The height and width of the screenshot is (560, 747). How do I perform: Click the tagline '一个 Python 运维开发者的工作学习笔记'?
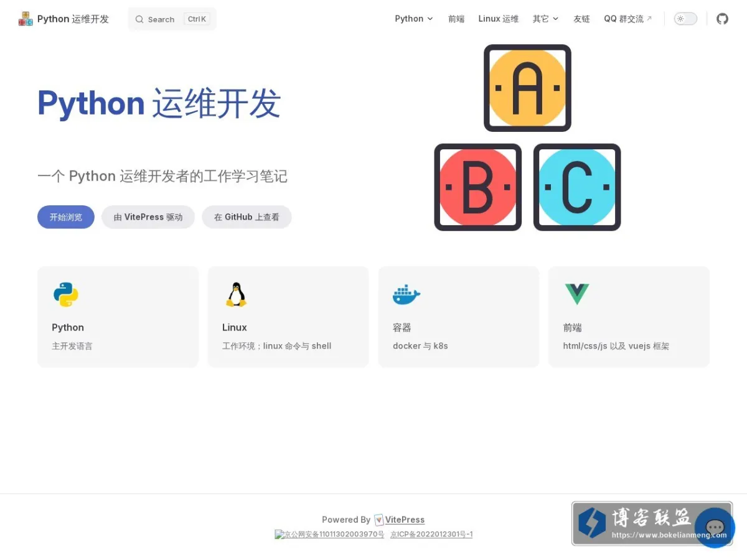point(162,176)
